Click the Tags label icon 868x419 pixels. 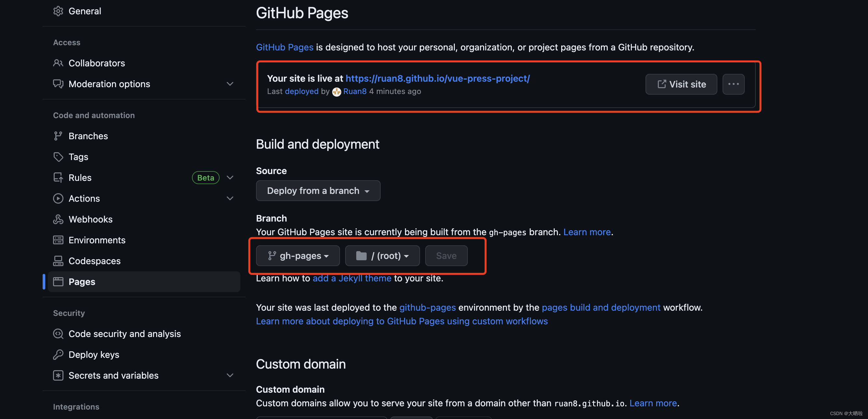coord(58,156)
